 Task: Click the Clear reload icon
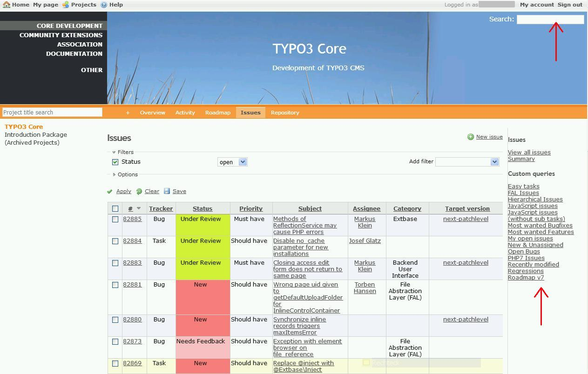point(139,192)
